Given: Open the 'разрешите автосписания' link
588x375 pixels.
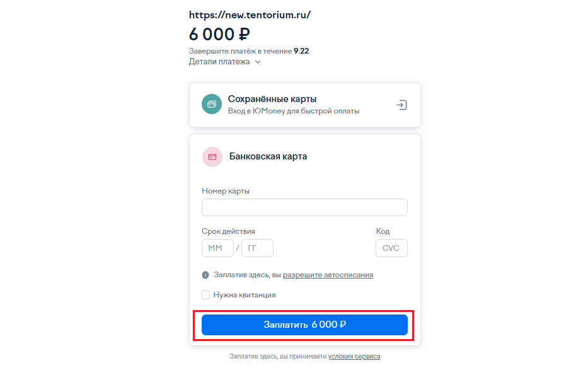Looking at the screenshot, I should tap(328, 275).
